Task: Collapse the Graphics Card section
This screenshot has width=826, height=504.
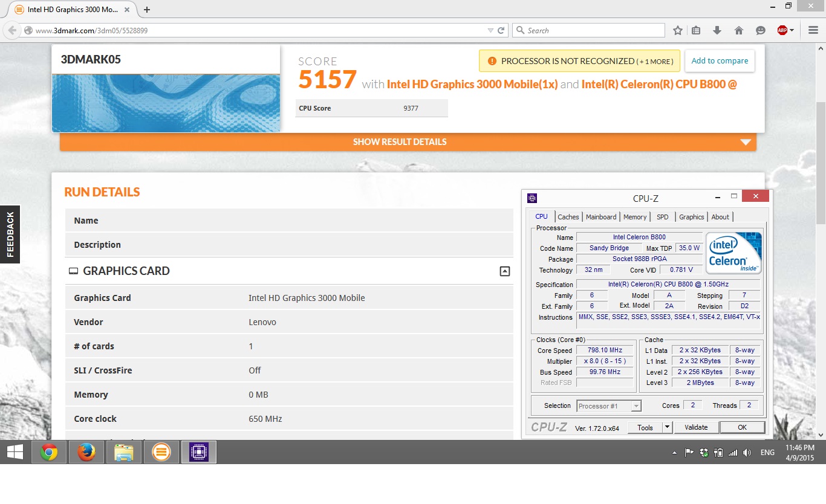Action: (505, 271)
